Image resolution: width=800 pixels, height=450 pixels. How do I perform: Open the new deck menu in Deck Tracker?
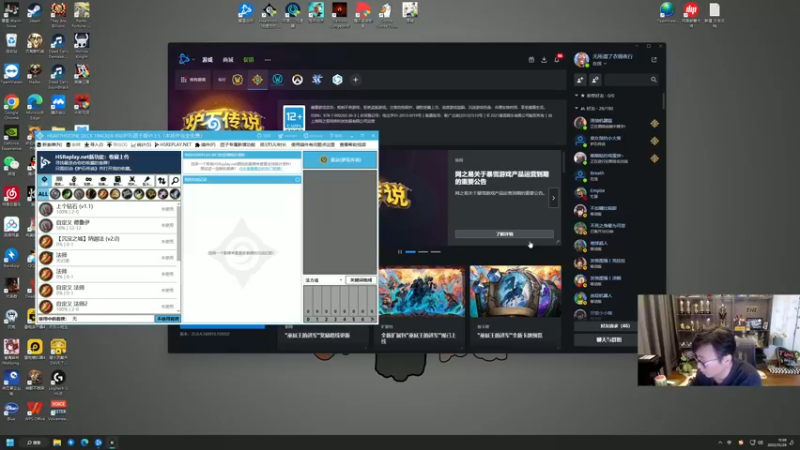50,145
